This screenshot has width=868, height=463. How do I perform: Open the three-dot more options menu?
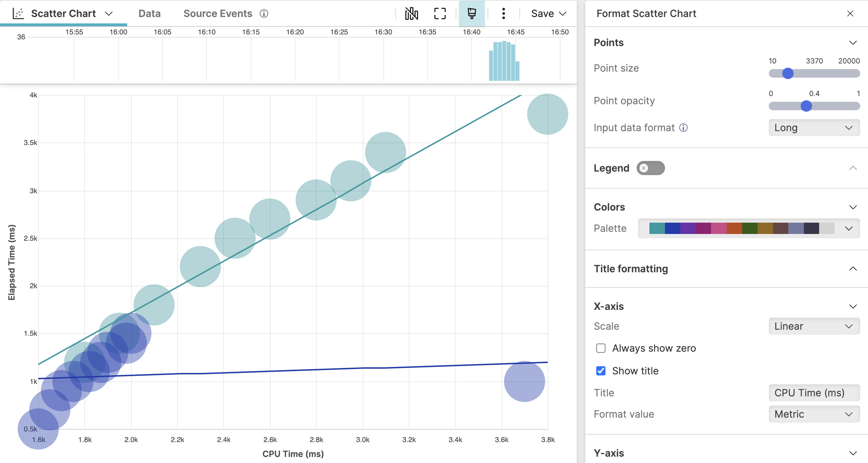click(503, 13)
